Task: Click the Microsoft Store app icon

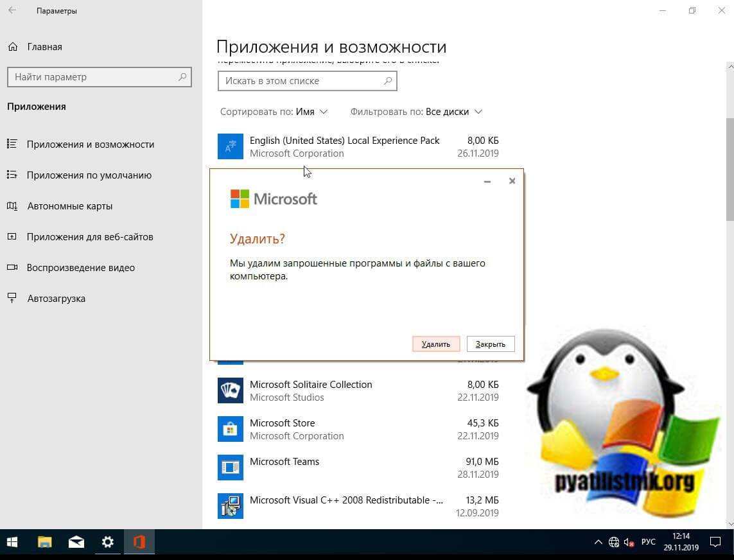Action: point(231,429)
